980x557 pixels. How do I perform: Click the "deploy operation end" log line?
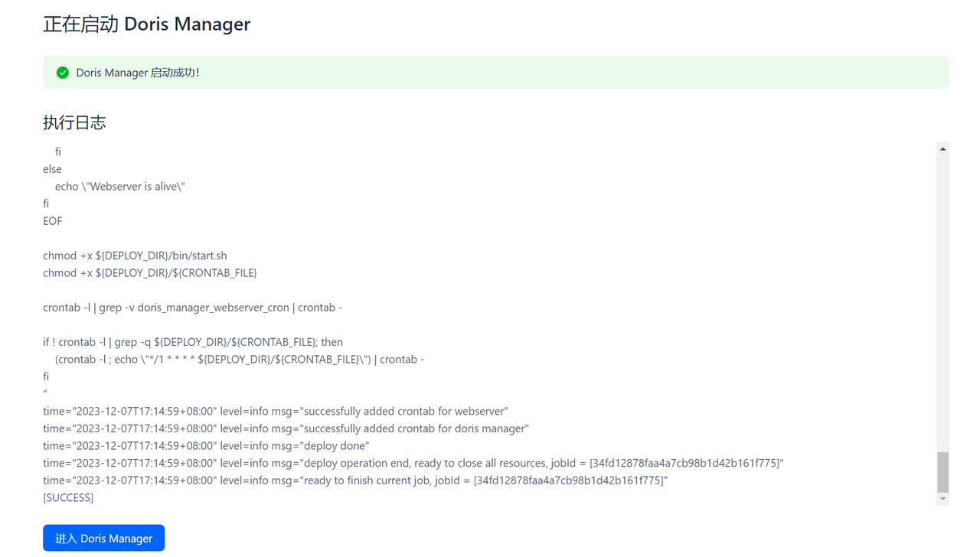(413, 464)
